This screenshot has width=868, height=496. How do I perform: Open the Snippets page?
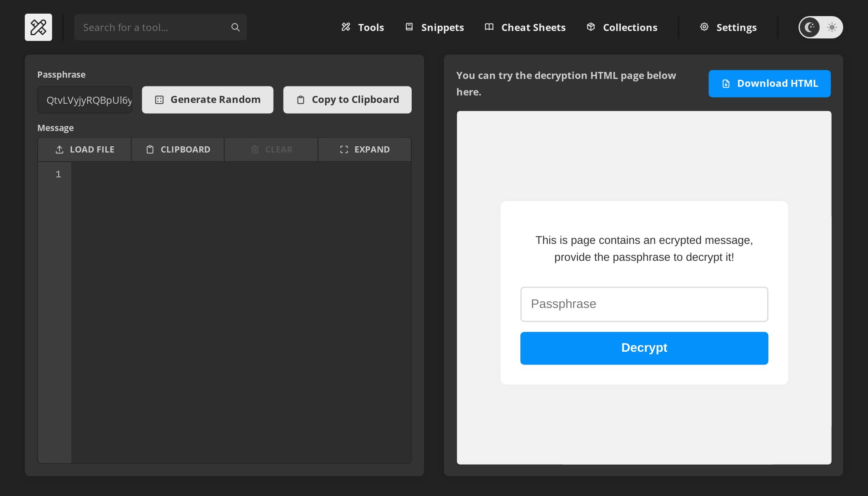coord(434,27)
